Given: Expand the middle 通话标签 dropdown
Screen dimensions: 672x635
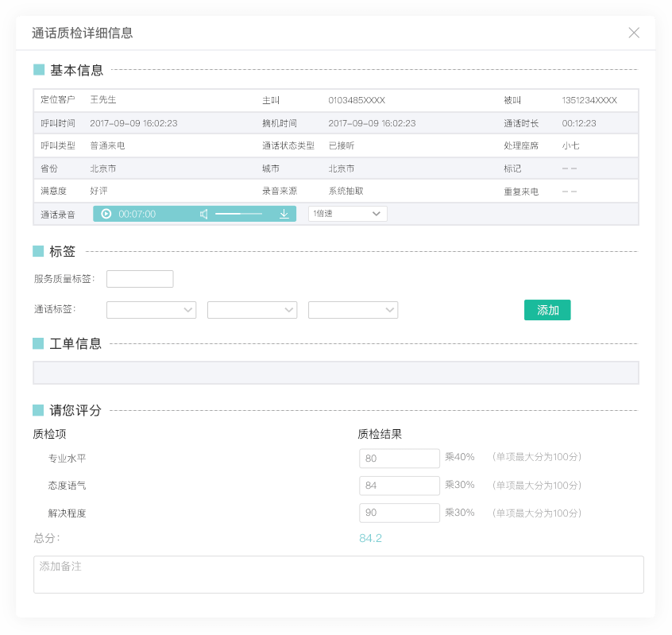Looking at the screenshot, I should click(252, 310).
